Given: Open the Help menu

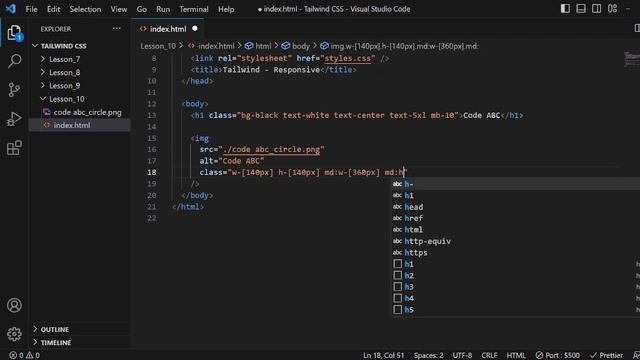Looking at the screenshot, I should pos(226,9).
